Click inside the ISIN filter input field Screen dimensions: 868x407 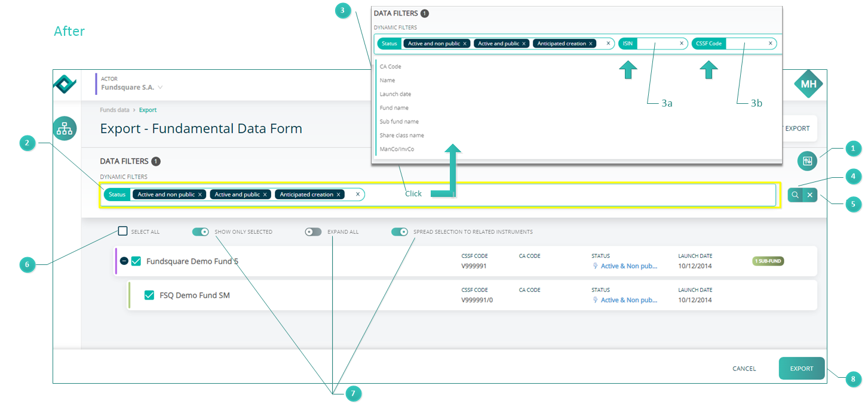click(657, 44)
